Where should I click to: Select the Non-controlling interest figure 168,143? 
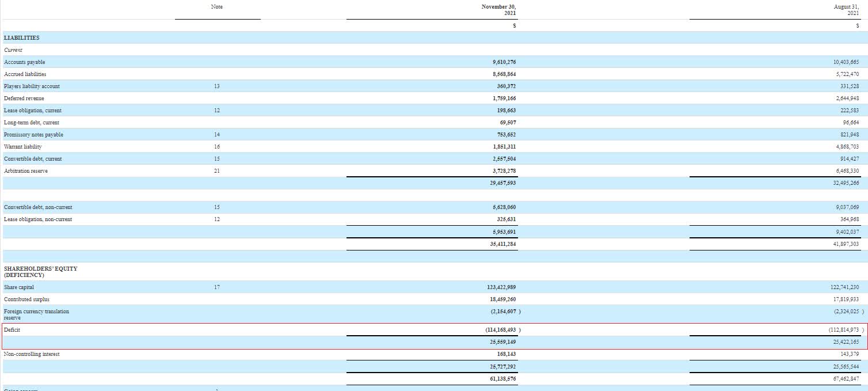click(x=501, y=354)
